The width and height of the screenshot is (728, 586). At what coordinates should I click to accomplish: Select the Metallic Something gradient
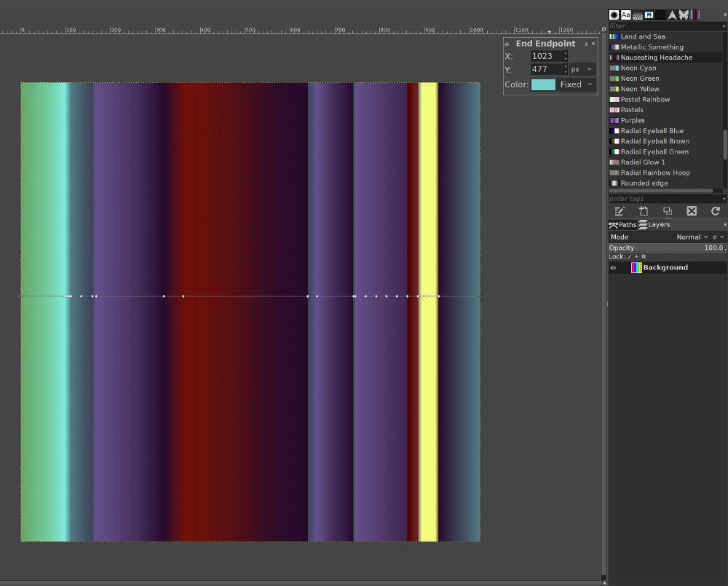[x=665, y=47]
